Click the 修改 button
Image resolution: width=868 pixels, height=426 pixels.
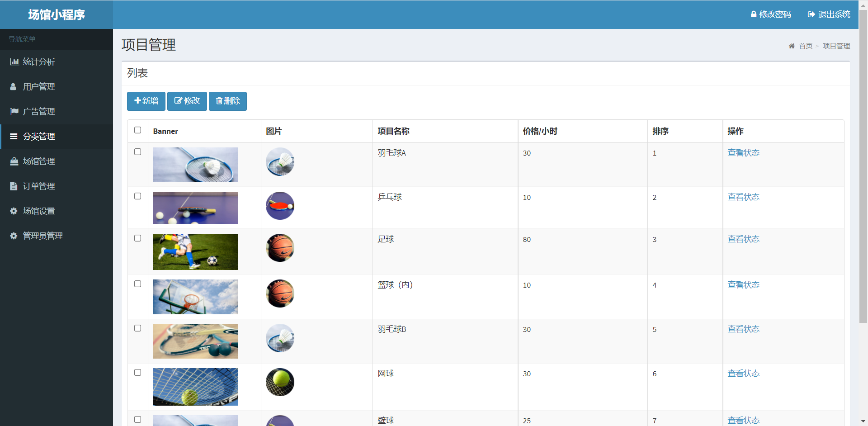point(187,101)
